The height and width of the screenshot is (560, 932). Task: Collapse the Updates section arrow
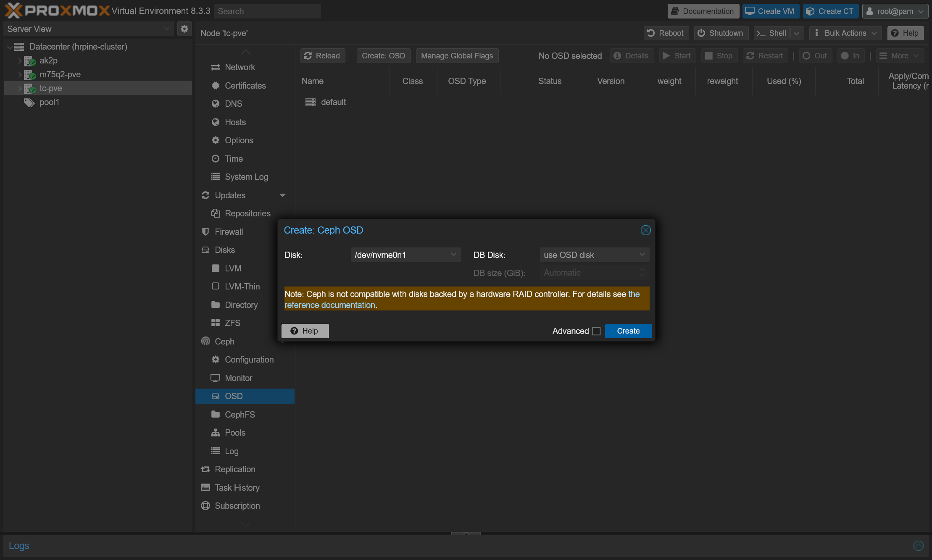(x=282, y=195)
